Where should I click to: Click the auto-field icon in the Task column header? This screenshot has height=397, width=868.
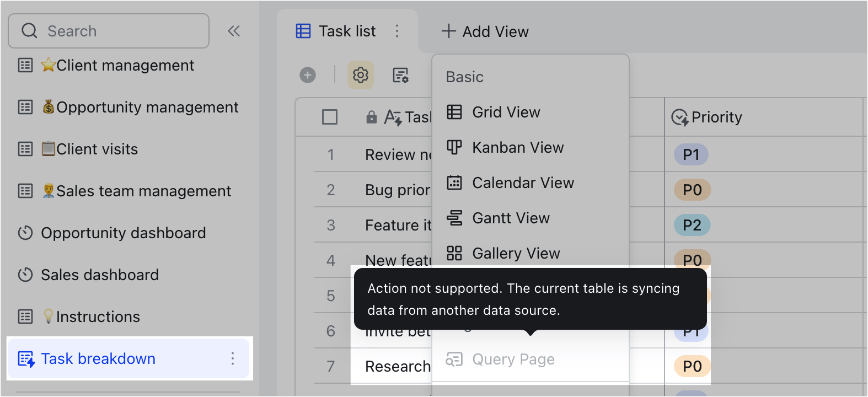pos(394,117)
